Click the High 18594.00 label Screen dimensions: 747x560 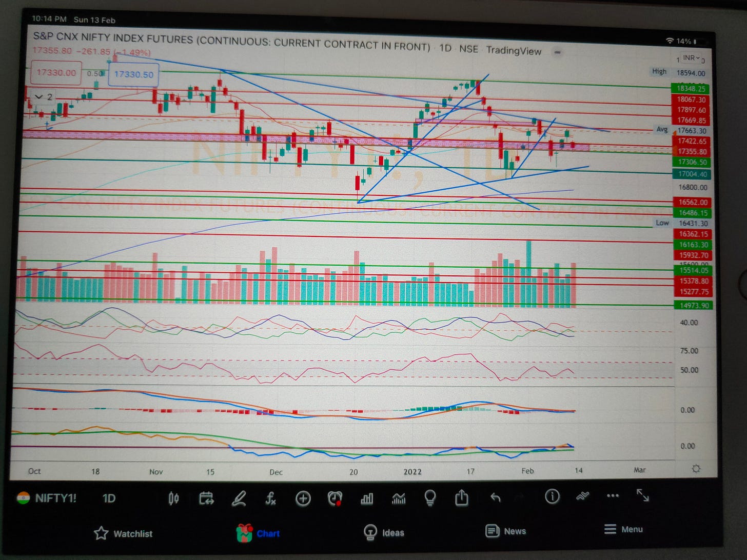(680, 72)
